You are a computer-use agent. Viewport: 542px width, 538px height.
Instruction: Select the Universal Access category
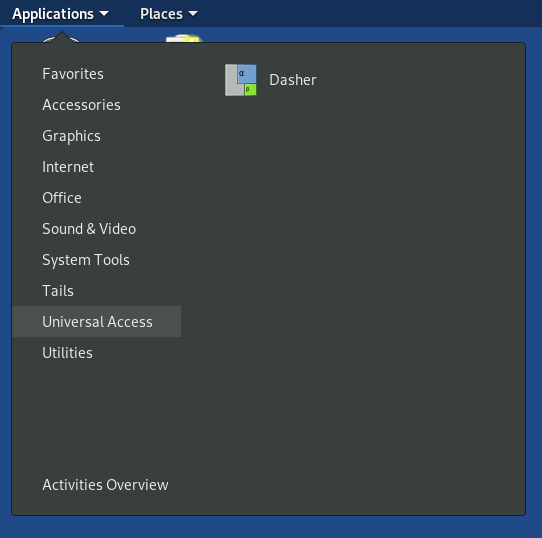[96, 322]
